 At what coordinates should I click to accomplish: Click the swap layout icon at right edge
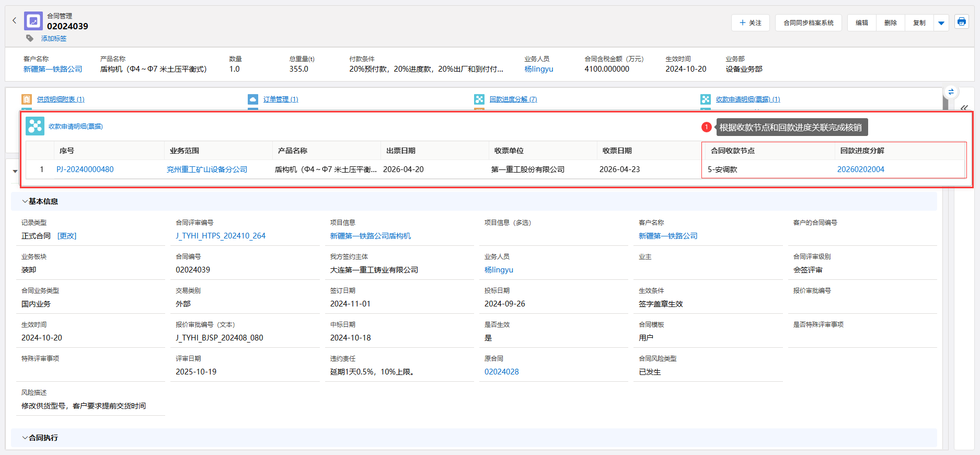point(951,92)
